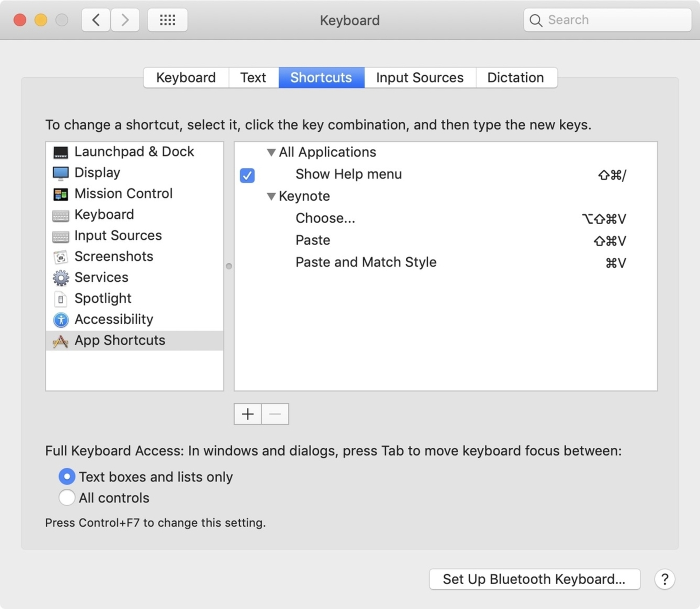This screenshot has height=609, width=700.
Task: Click the Screenshots category icon
Action: point(61,257)
